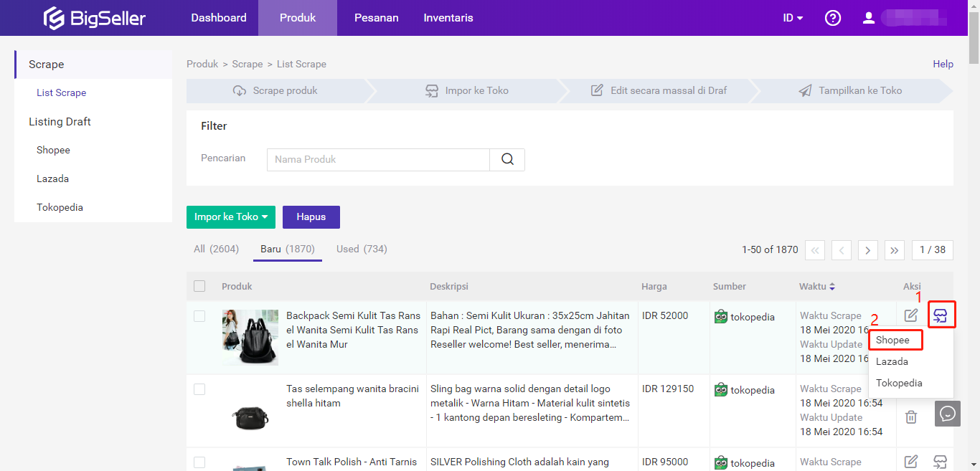
Task: Click the search magnifier button
Action: [507, 159]
